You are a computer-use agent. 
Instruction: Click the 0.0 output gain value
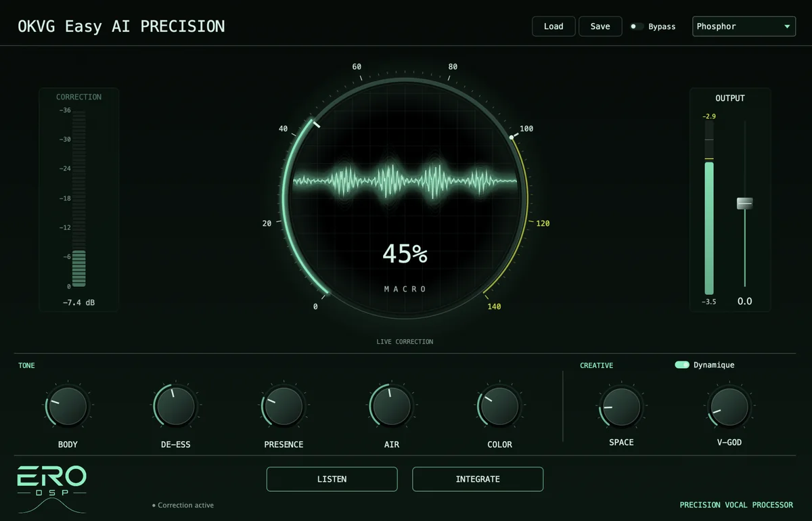744,301
